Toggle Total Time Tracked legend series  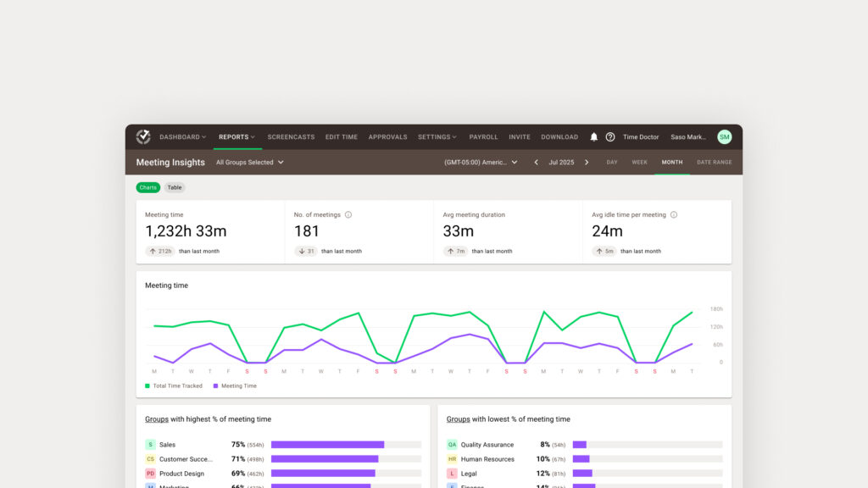tap(175, 385)
